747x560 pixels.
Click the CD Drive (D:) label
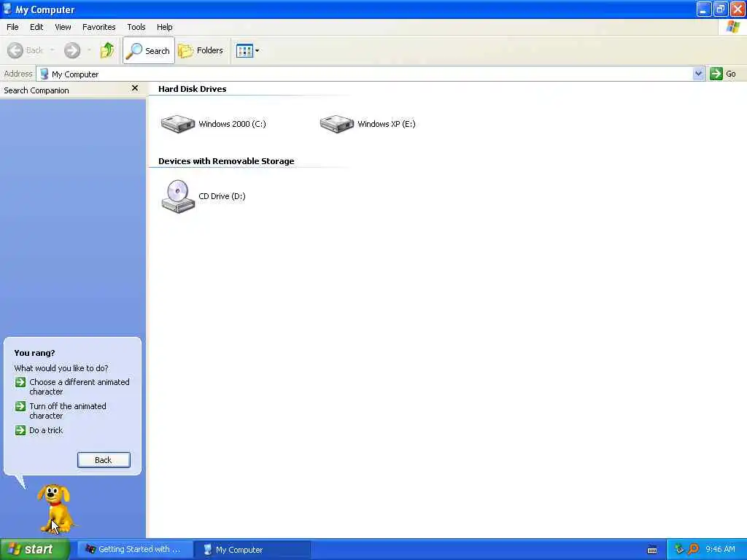click(222, 196)
